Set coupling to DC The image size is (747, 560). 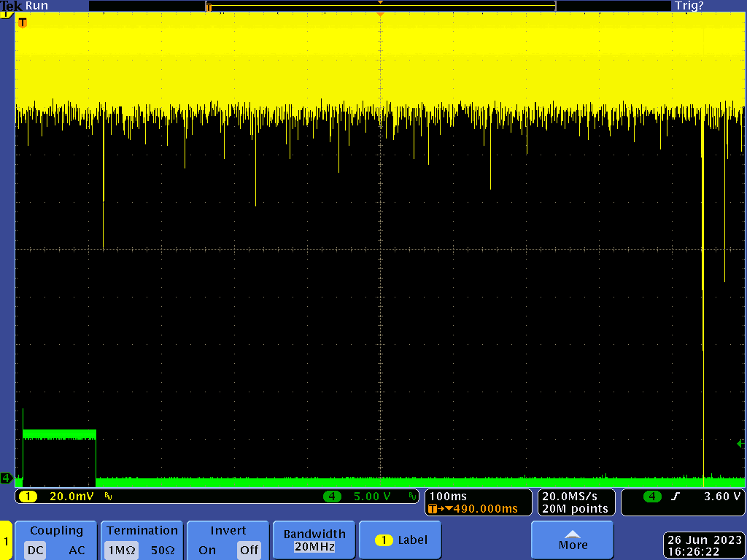point(36,551)
